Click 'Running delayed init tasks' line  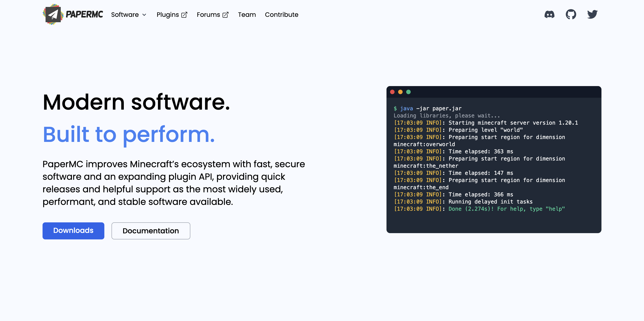[463, 202]
